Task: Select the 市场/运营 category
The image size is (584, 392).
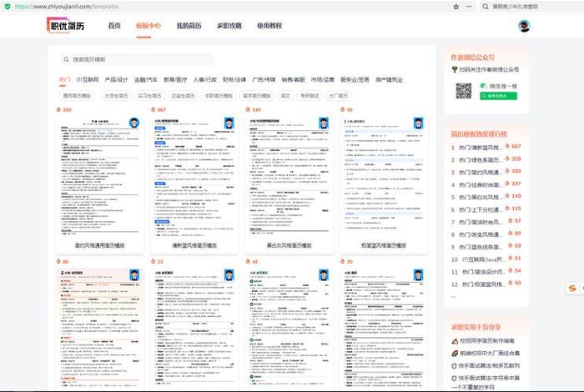Action: 323,80
